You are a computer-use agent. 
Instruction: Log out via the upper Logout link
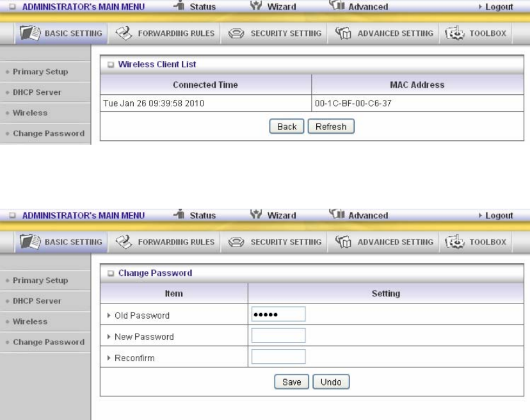[499, 7]
